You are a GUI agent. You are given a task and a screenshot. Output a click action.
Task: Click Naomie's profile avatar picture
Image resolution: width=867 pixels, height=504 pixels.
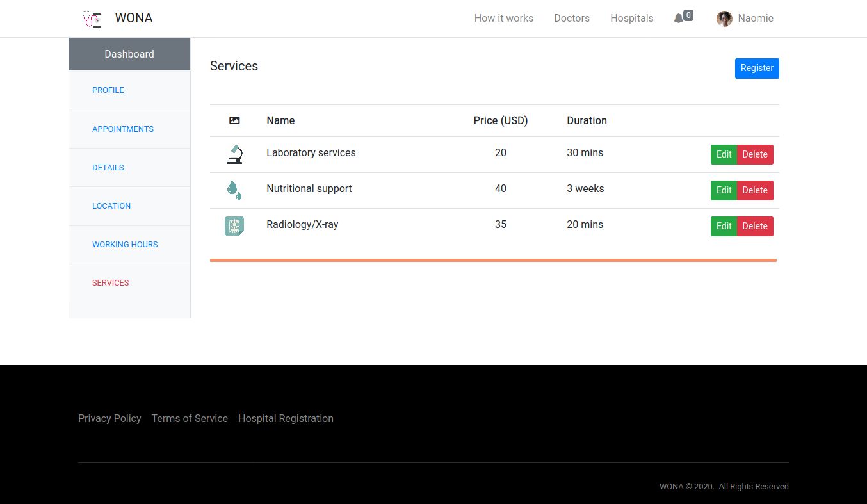point(724,19)
